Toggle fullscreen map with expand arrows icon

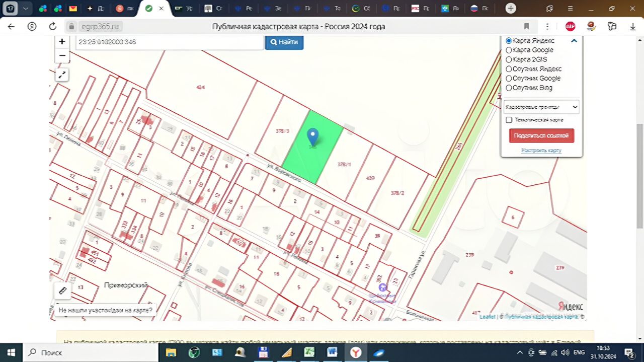tap(62, 75)
